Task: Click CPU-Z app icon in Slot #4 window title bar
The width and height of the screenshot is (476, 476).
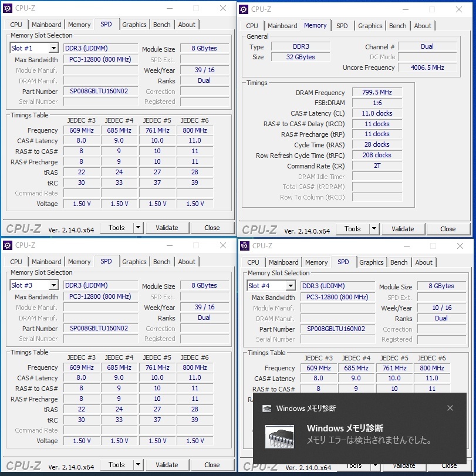Action: pos(245,246)
